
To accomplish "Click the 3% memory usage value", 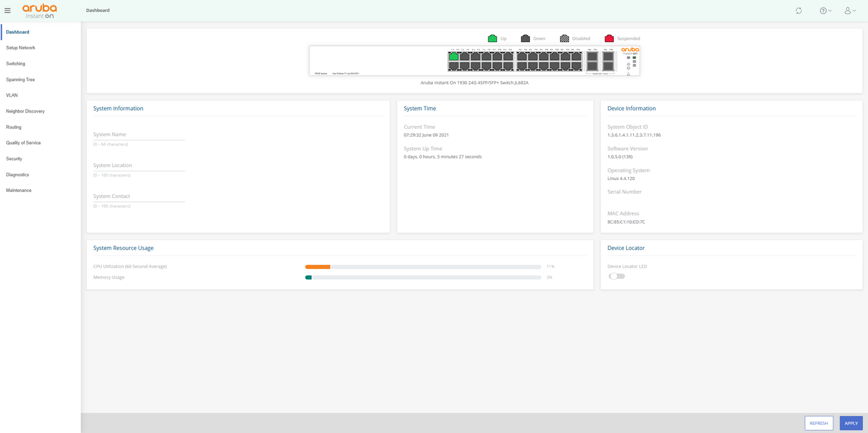I will click(x=549, y=277).
